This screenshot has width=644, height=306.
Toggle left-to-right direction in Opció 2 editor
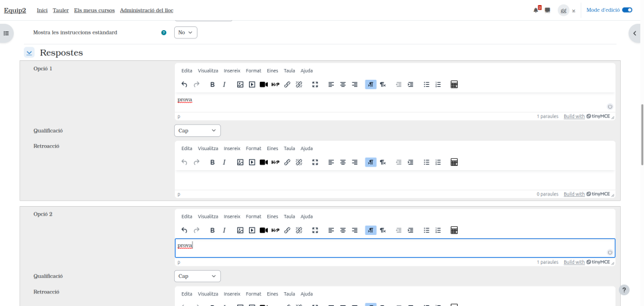(x=370, y=231)
